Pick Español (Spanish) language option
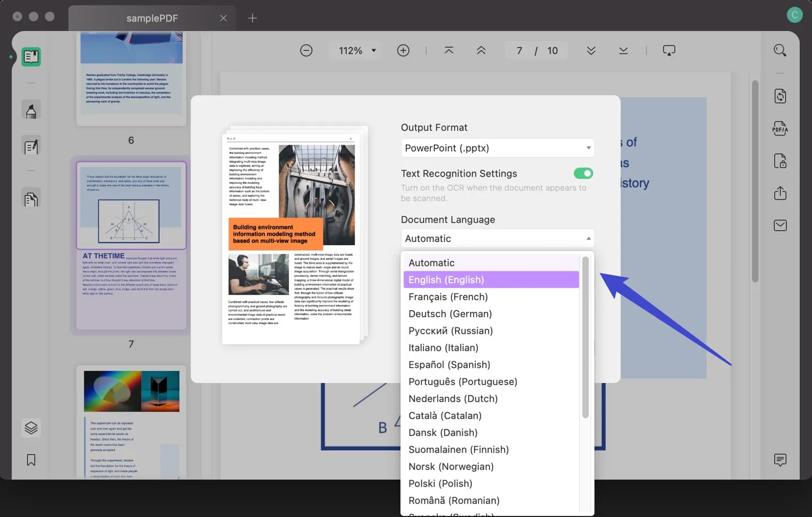 [449, 365]
